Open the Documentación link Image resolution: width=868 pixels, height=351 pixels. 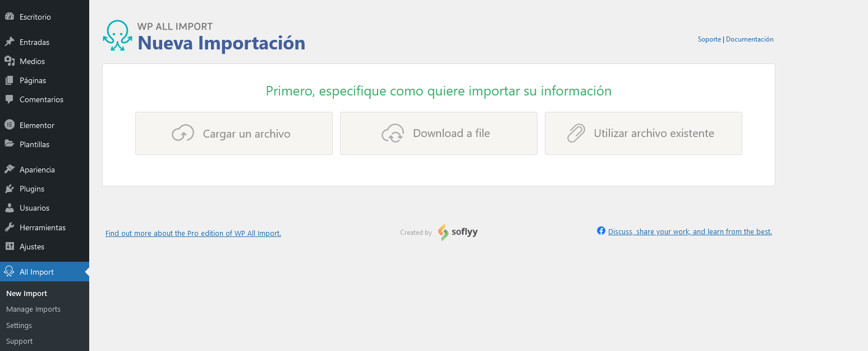tap(750, 39)
